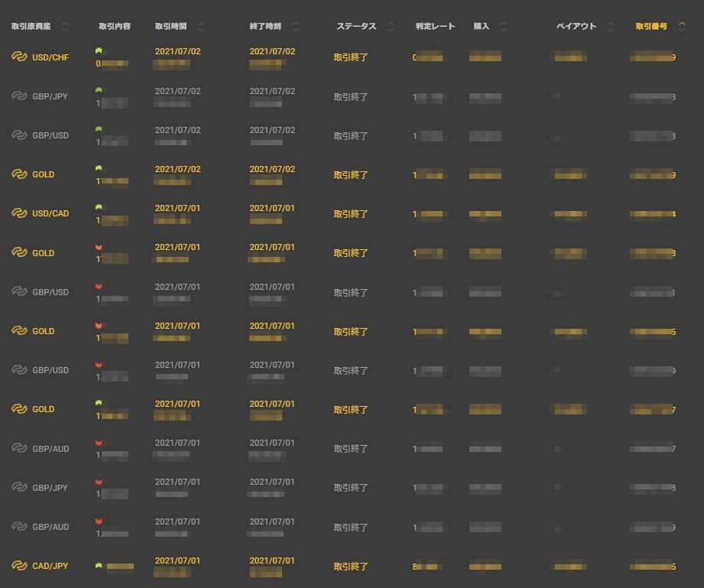Viewport: 704px width, 588px height.
Task: Click the link icon of the topmost GOLD row
Action: [x=19, y=174]
